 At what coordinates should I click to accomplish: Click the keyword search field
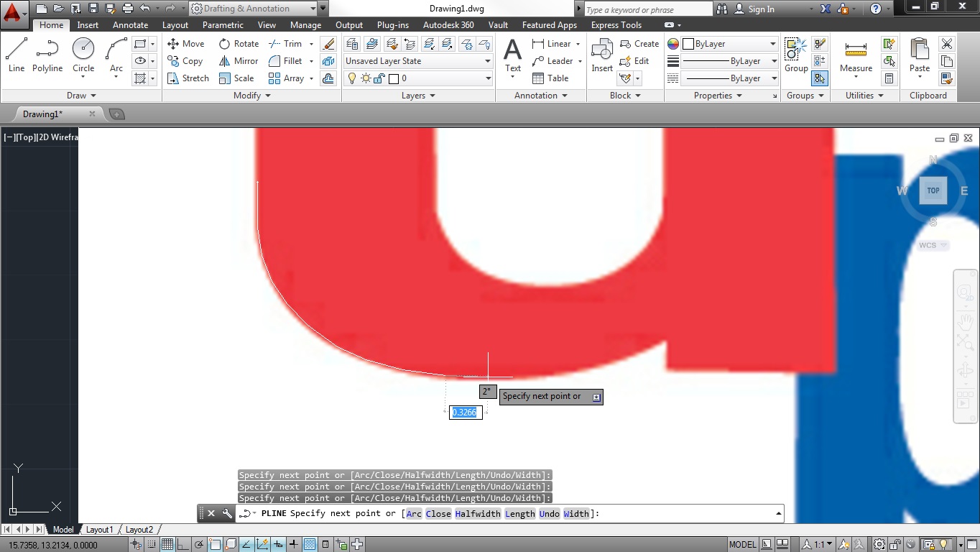pyautogui.click(x=647, y=9)
